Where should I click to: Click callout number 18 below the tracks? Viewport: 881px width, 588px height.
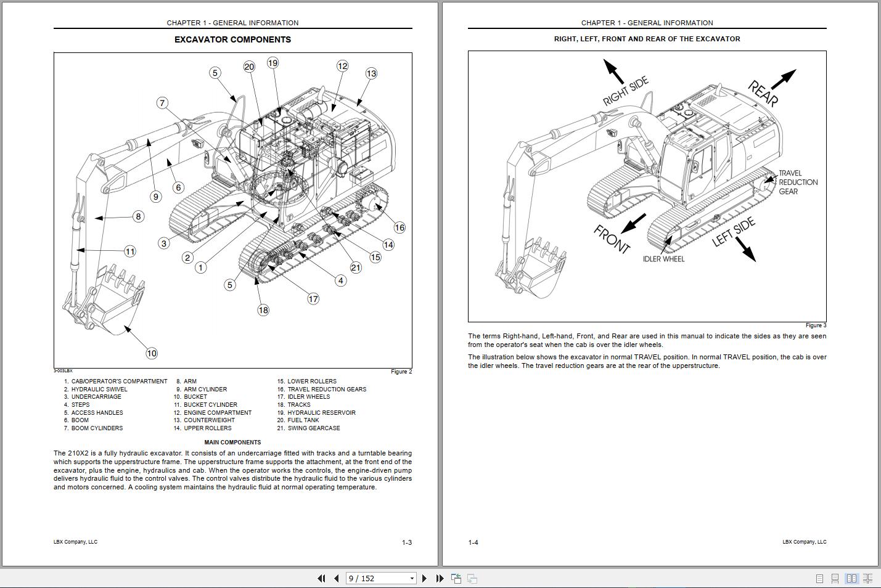coord(263,310)
